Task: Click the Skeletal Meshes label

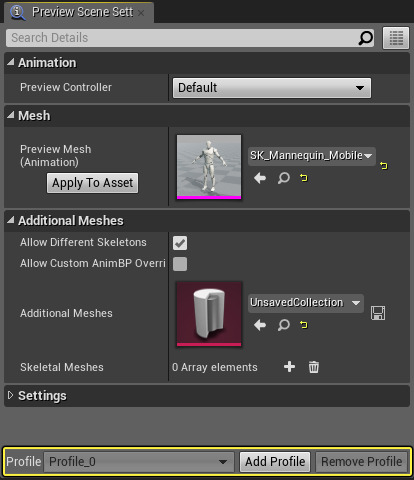Action: click(62, 367)
